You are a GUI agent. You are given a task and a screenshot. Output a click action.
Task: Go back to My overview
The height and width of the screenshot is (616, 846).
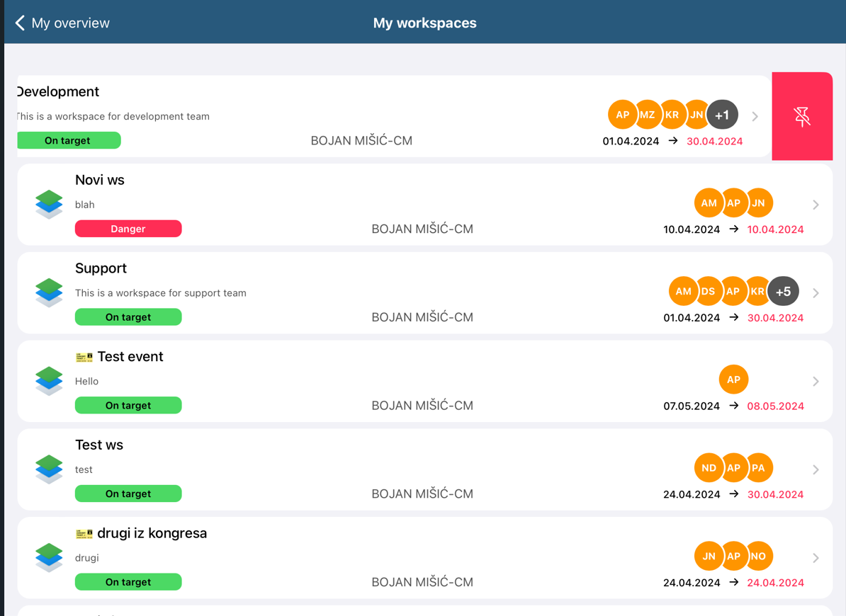pos(62,23)
